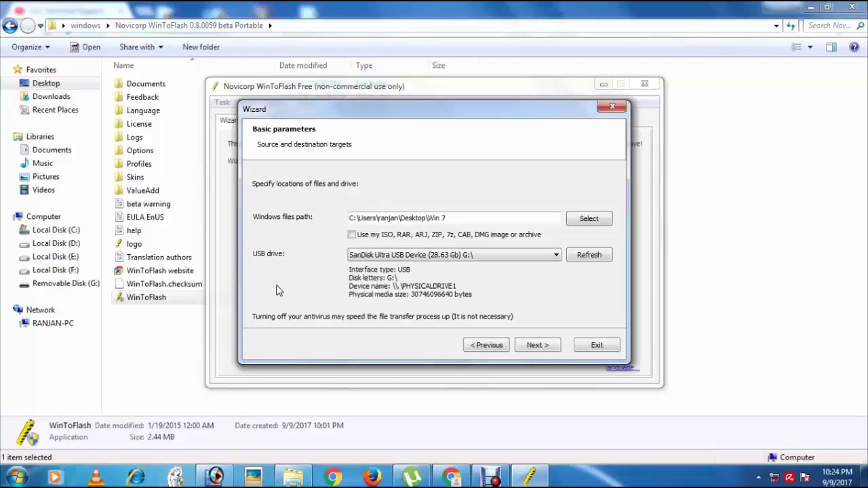
Task: Click the Explorer search box
Action: (x=833, y=26)
